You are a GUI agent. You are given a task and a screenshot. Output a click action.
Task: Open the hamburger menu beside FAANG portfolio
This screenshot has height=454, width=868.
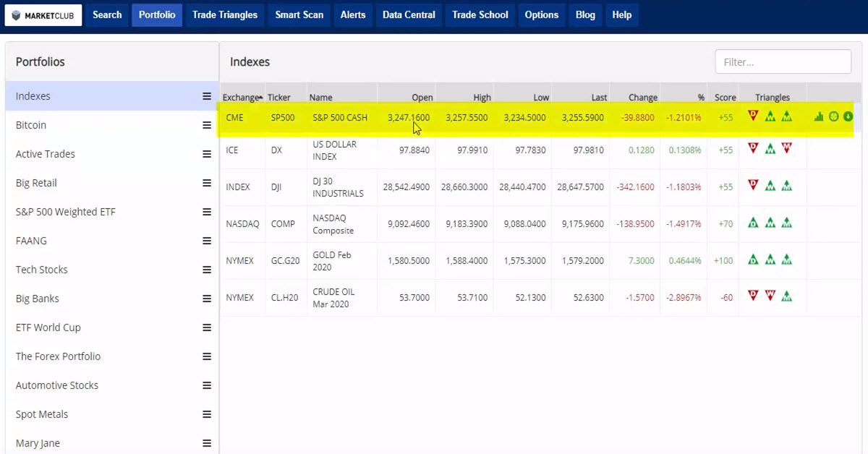(x=207, y=241)
